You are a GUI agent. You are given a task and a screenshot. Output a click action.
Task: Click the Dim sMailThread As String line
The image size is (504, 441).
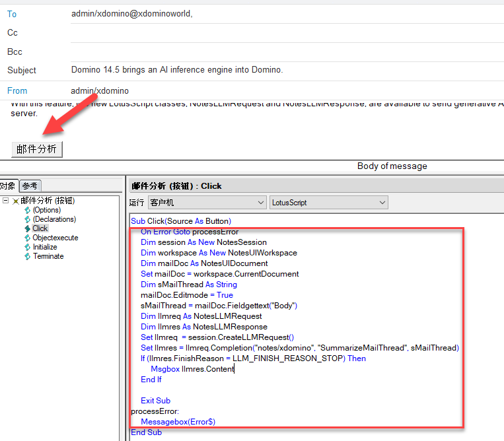[189, 285]
